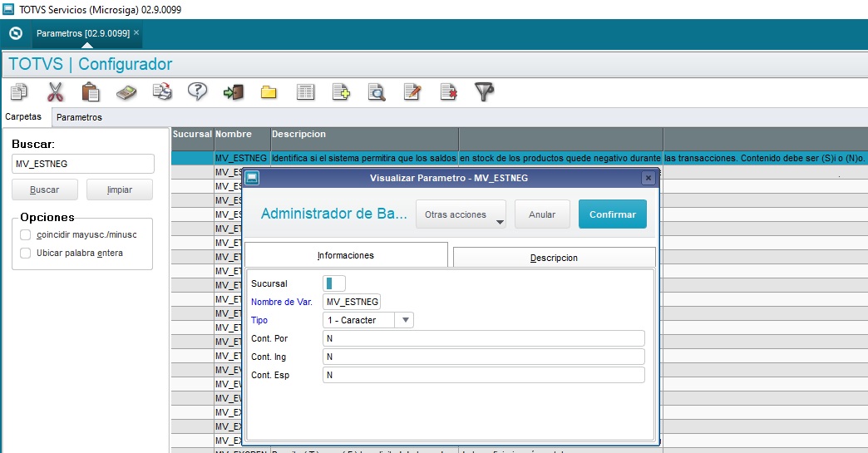Image resolution: width=868 pixels, height=453 pixels.
Task: Click the delete record icon
Action: click(x=448, y=91)
